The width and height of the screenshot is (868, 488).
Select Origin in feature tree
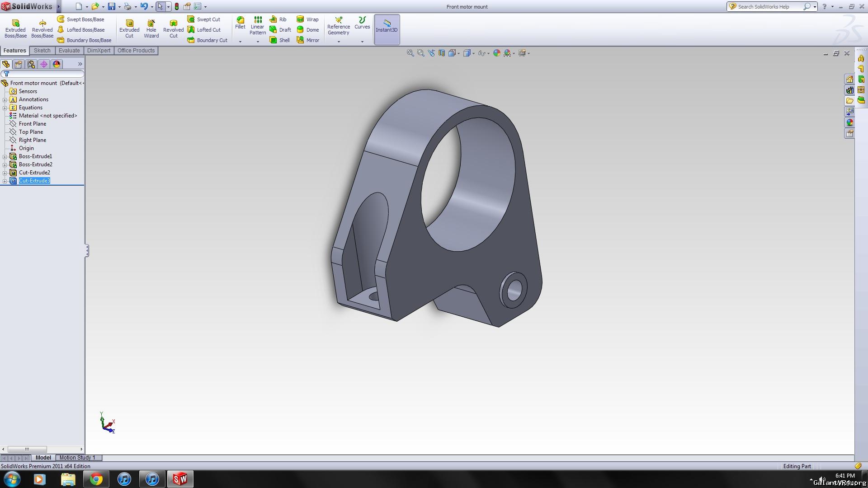pyautogui.click(x=22, y=148)
